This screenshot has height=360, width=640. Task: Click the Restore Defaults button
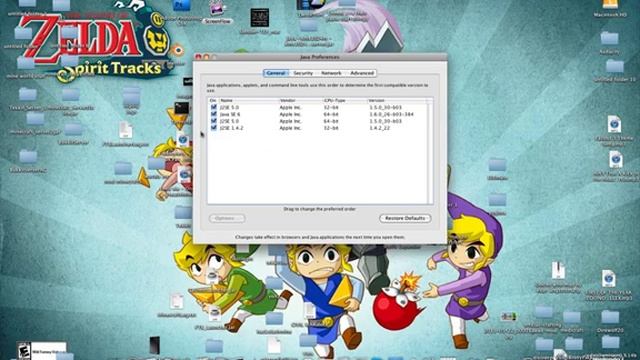pyautogui.click(x=405, y=218)
